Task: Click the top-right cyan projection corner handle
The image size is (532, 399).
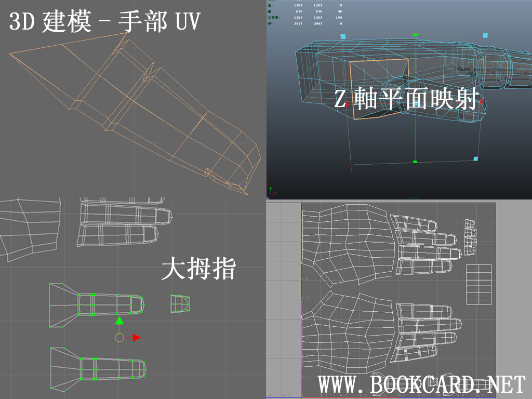Action: (485, 35)
